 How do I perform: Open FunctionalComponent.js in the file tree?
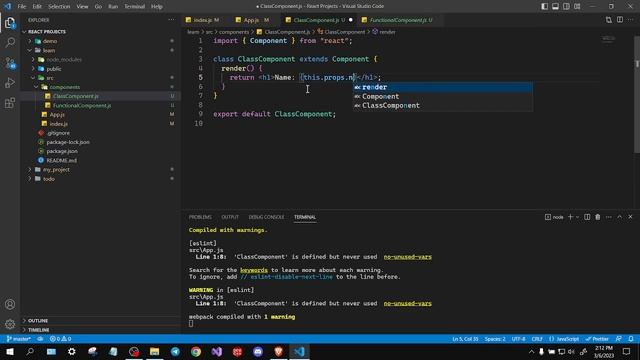(x=100, y=105)
